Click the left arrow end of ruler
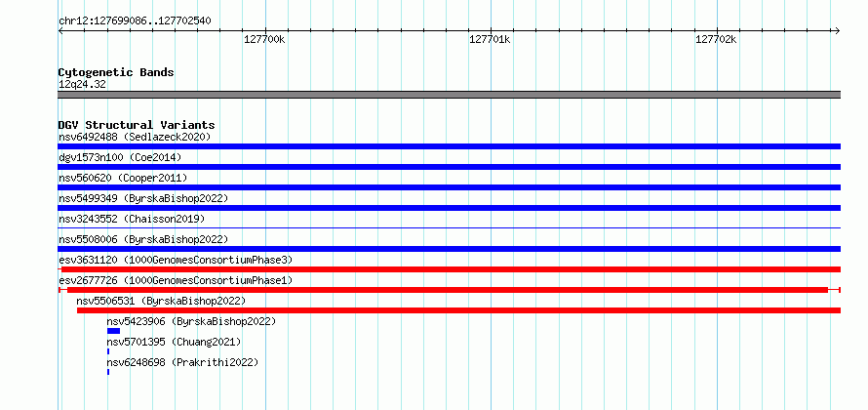Viewport: 868px width, 410px height. coord(60,30)
